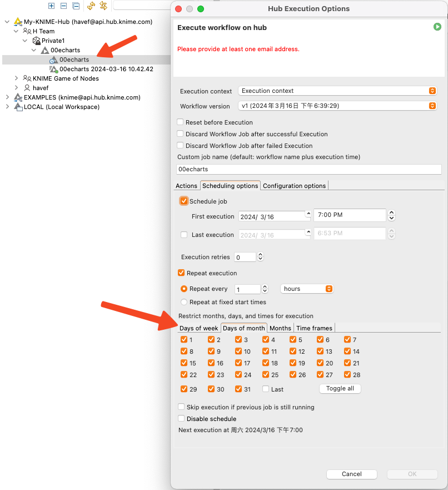Expand the havef tree node
Screen dimensions: 448x490
click(x=16, y=88)
